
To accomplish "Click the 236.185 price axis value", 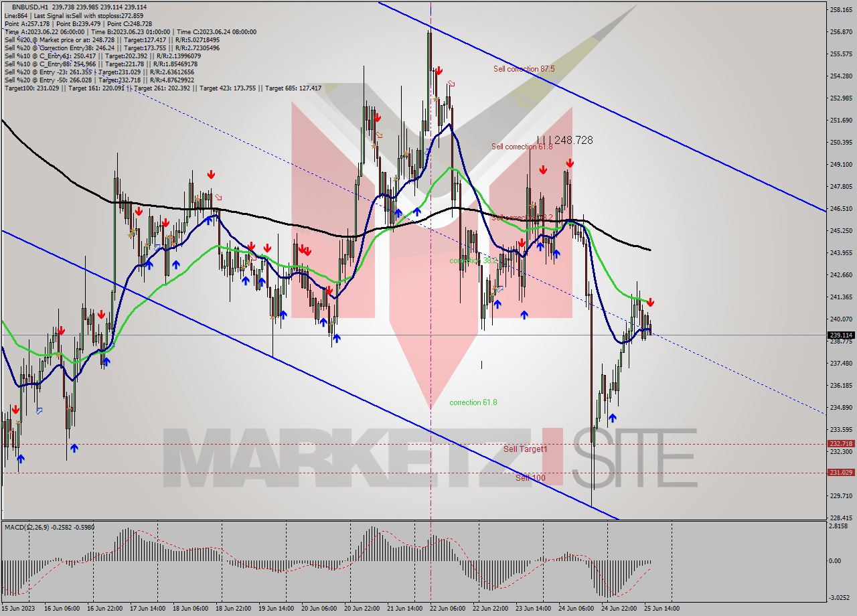I will coord(841,385).
